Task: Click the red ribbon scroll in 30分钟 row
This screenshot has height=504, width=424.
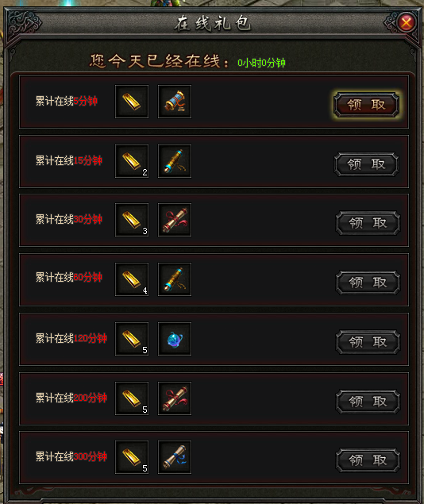Action: tap(175, 220)
